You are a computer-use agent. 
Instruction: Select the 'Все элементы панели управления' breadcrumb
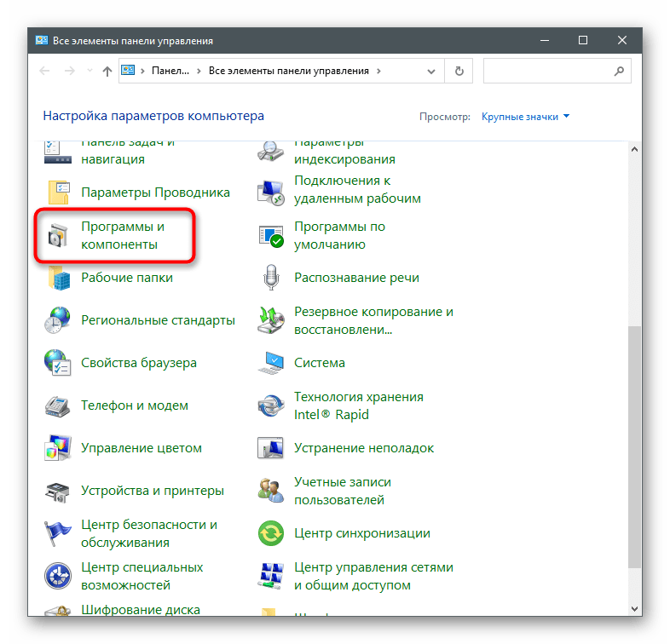(288, 72)
